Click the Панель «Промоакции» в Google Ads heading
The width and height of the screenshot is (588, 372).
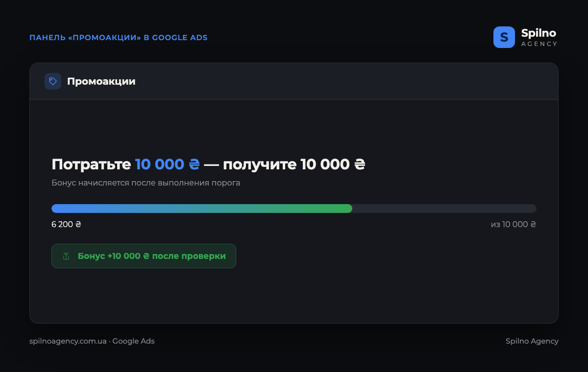tap(119, 38)
